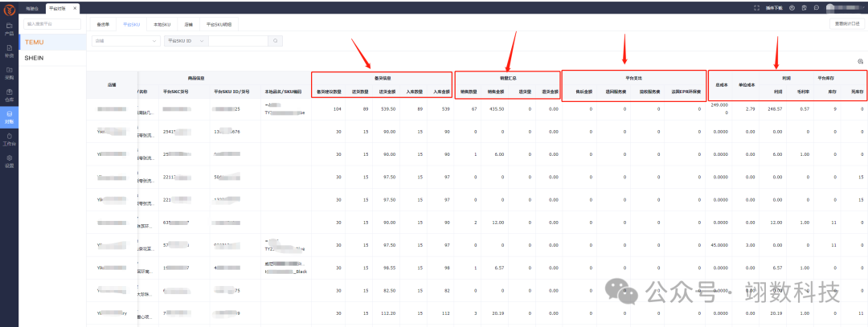Switch to the 备货单 tab
Viewport: 868px width, 327px height.
103,24
